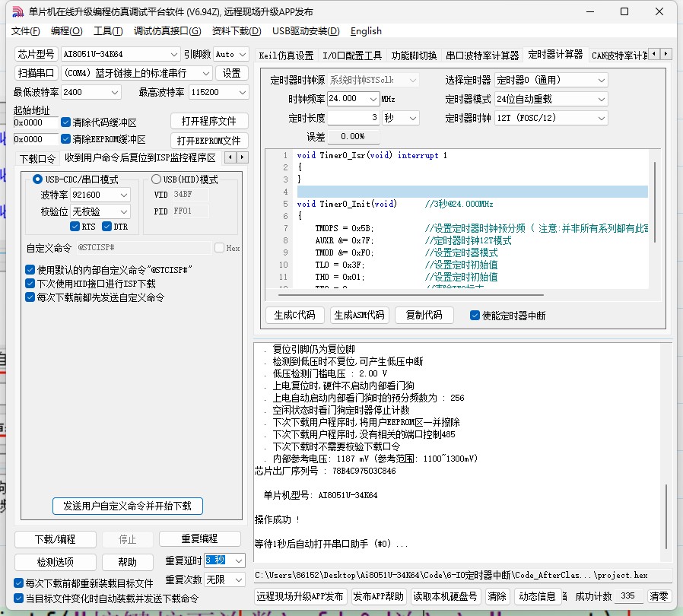Click left arrow next to 下载口令 tabs
The height and width of the screenshot is (616, 683).
tap(230, 157)
